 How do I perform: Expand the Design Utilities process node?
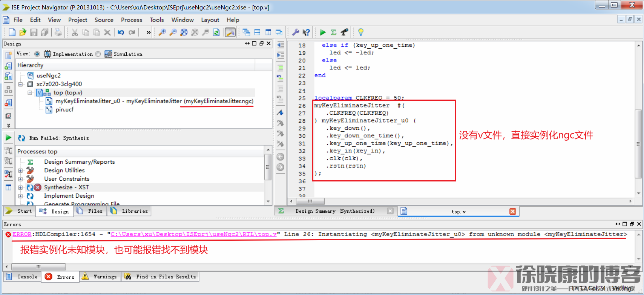21,171
